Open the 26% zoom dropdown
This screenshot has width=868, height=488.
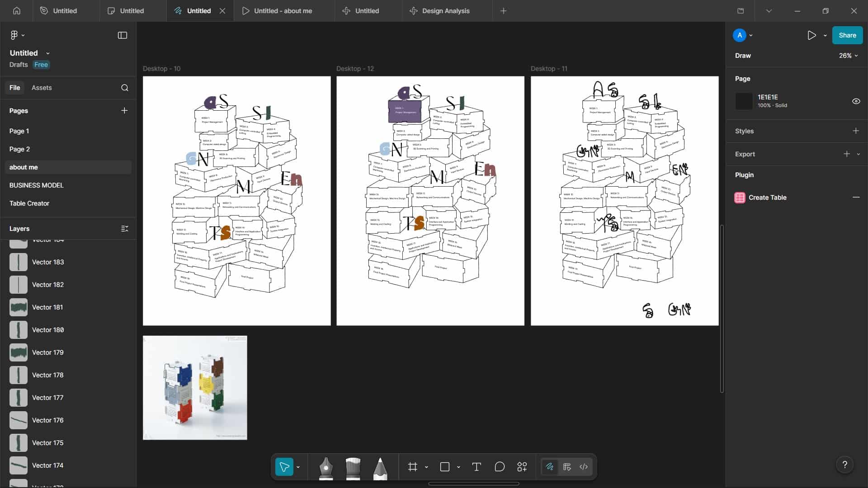[x=848, y=56]
